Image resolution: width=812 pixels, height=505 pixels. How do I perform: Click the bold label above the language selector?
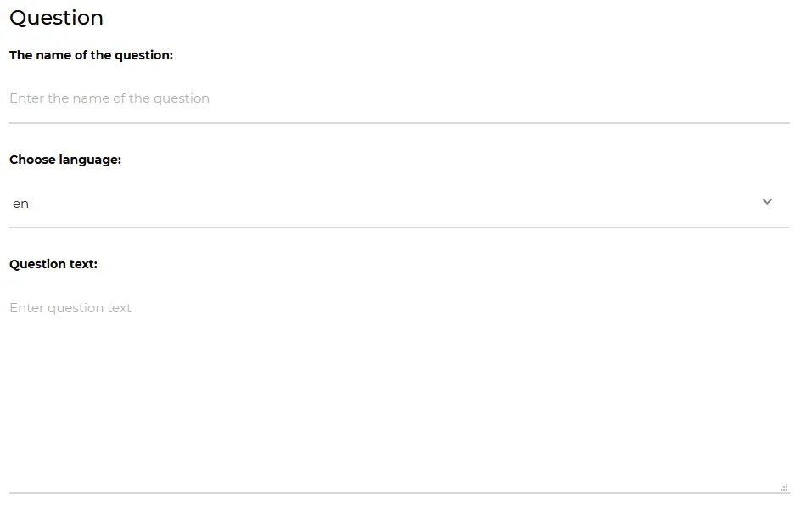(x=65, y=160)
